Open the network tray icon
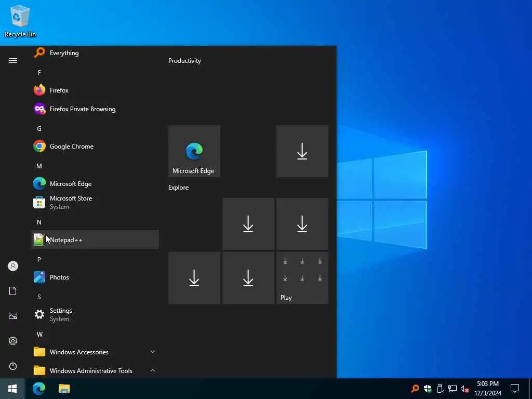This screenshot has height=399, width=532. (453, 389)
